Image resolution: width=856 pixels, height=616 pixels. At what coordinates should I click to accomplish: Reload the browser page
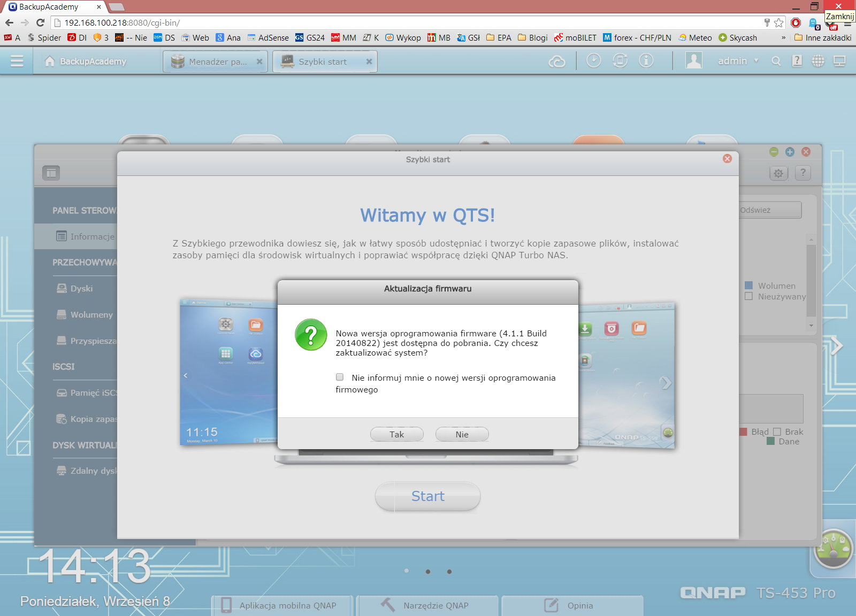pyautogui.click(x=40, y=22)
